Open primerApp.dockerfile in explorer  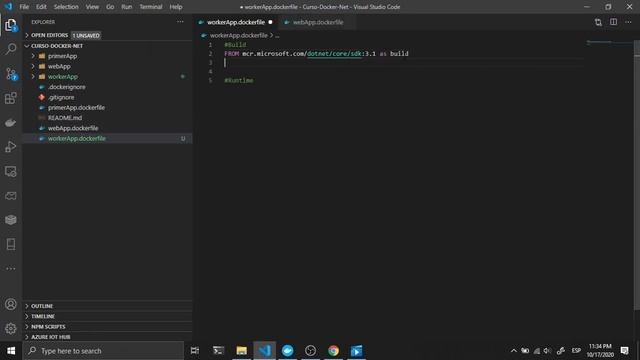pos(76,108)
